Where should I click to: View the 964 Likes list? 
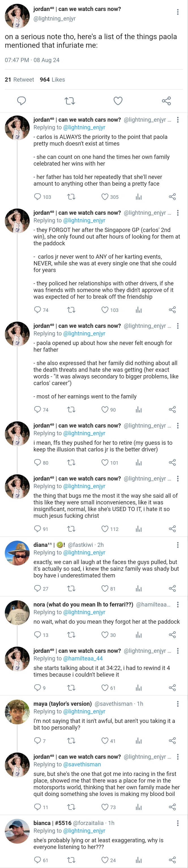click(52, 79)
